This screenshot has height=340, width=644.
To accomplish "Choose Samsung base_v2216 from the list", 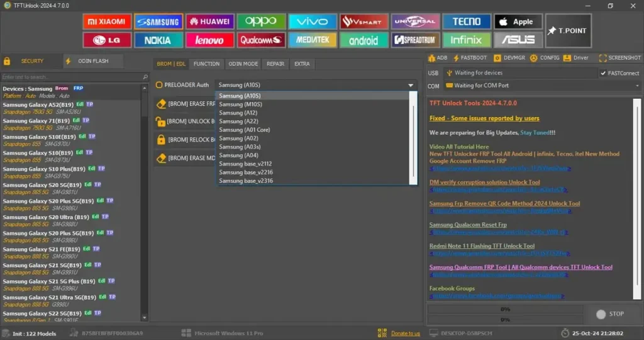I will click(x=313, y=173).
